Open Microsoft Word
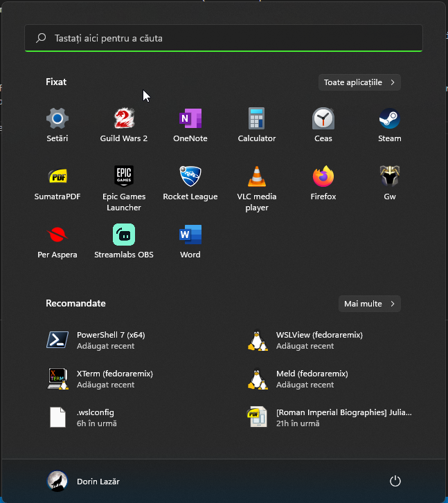Screen dimensions: 448x503 [x=190, y=241]
